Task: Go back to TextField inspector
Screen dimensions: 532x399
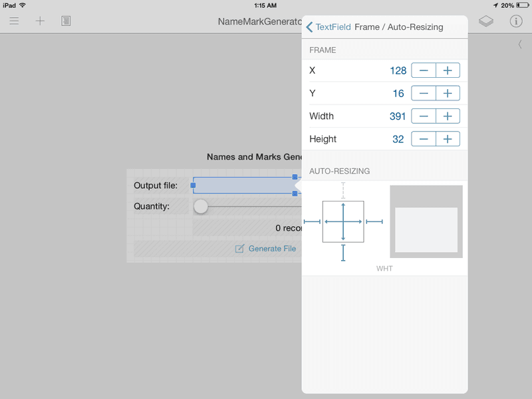Action: point(328,27)
